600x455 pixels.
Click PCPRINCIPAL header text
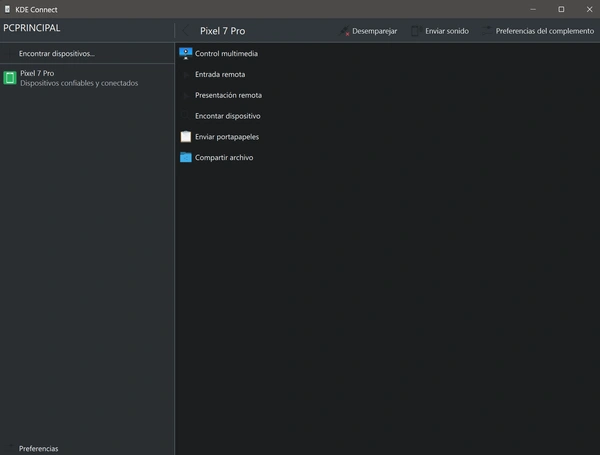click(x=32, y=28)
